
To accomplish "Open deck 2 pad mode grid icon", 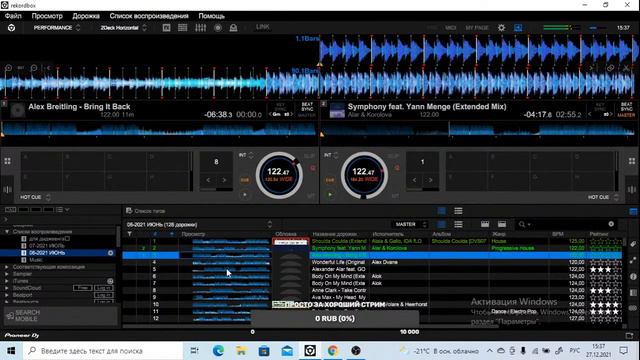I will 632,161.
